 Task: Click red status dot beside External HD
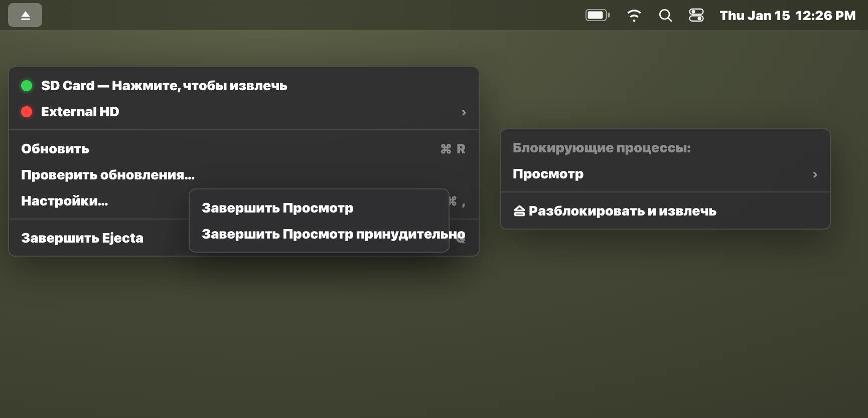pyautogui.click(x=27, y=112)
